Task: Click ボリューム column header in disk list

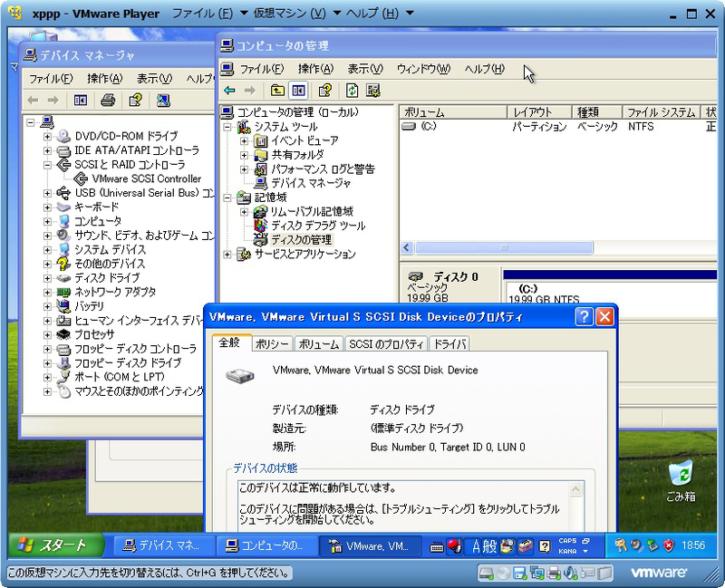Action: click(454, 111)
